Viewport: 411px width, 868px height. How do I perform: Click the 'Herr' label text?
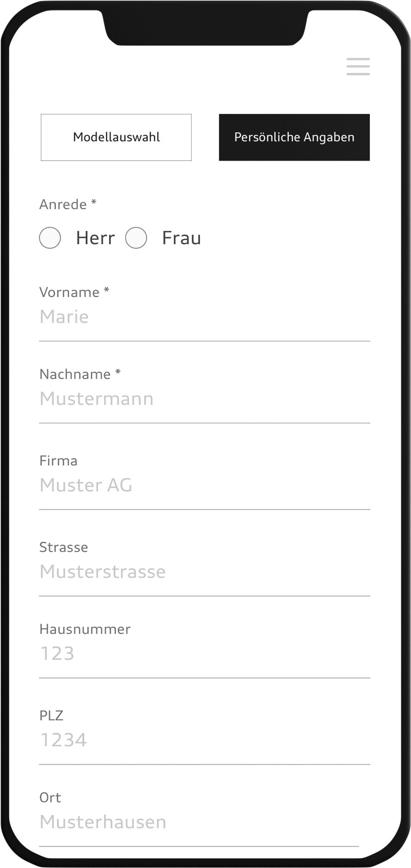tap(95, 238)
